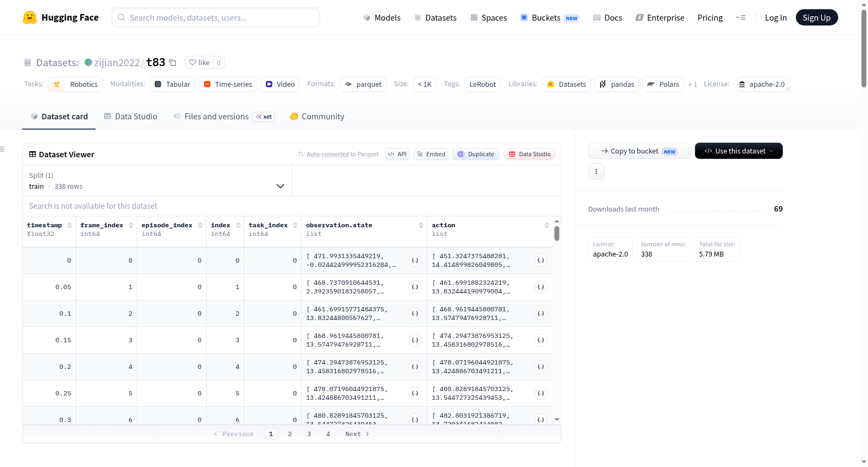Expand the observation.state cell in timestamp 0.15 row

coord(415,340)
